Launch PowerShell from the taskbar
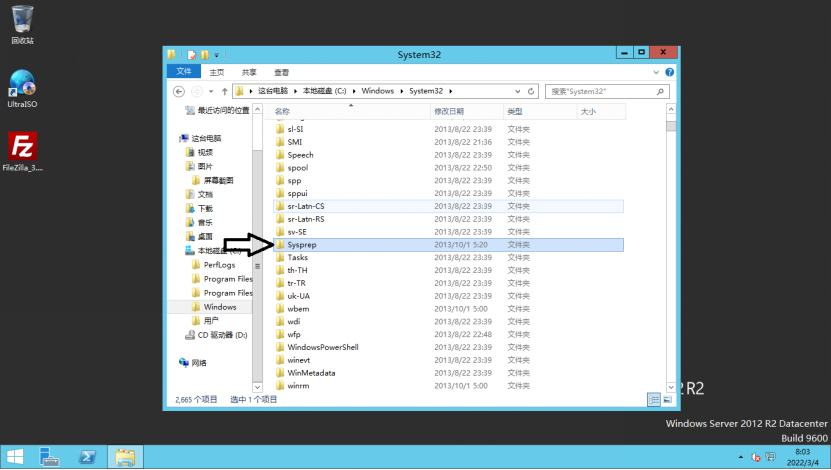Screen dimensions: 831x470 click(87, 457)
